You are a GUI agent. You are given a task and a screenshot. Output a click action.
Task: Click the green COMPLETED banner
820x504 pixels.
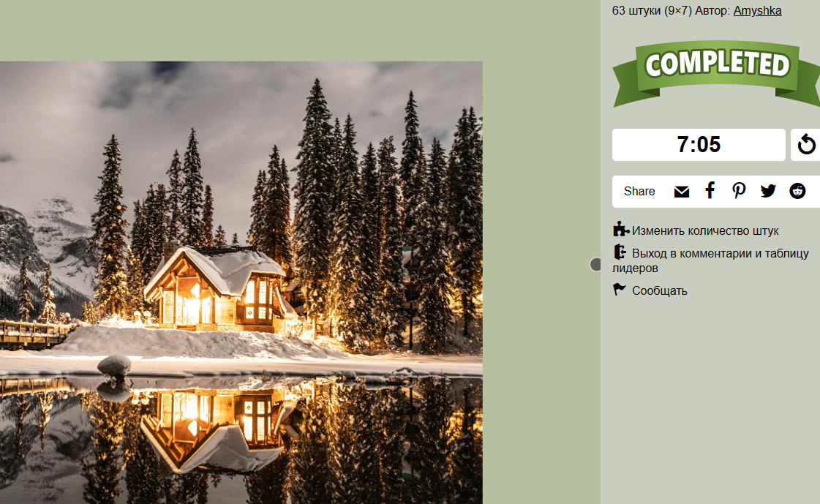click(716, 72)
